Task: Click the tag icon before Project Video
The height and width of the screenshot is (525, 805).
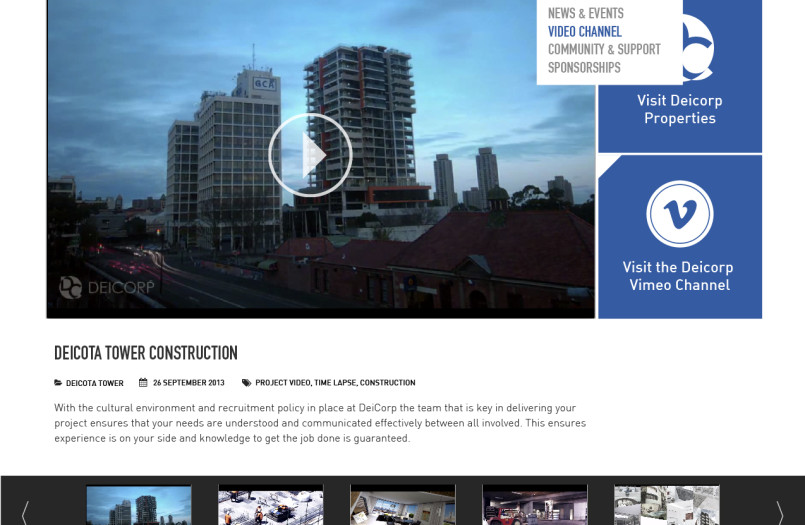Action: (x=246, y=383)
